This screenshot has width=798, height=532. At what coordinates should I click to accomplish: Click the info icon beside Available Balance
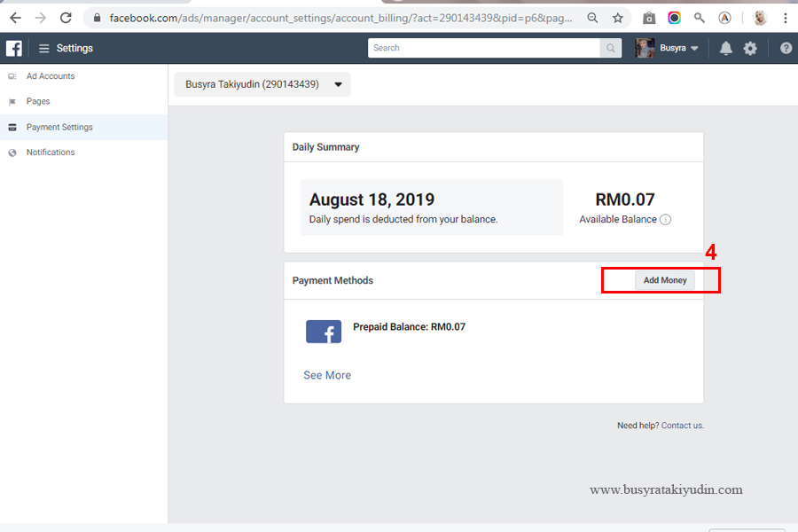(x=665, y=219)
